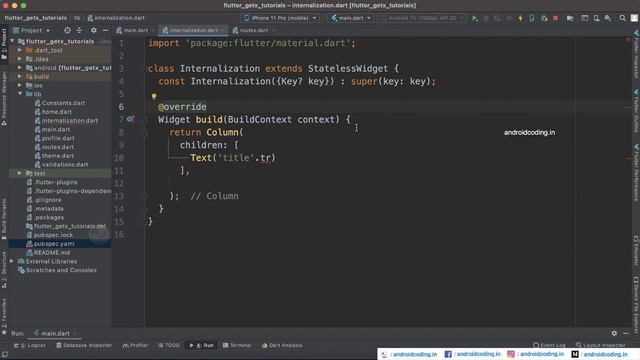Open the Database Inspector tab
Viewport: 640px width, 360px height.
pos(84,345)
